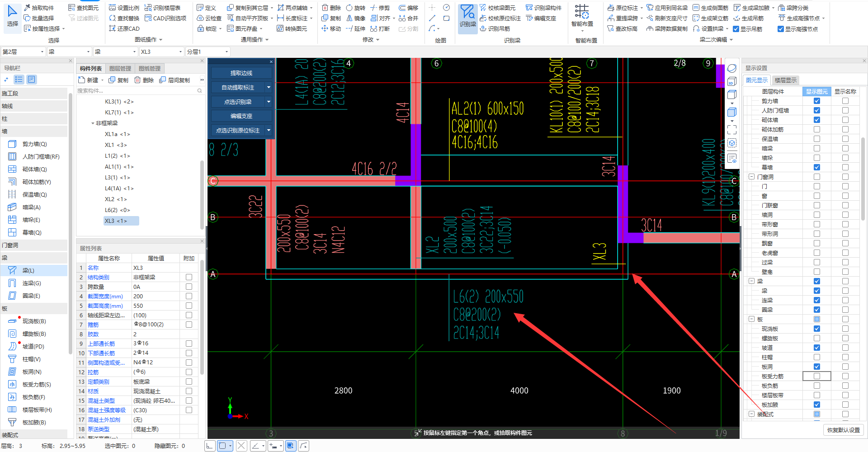Check the 箍筋 attach checkbox in property table

pos(189,325)
